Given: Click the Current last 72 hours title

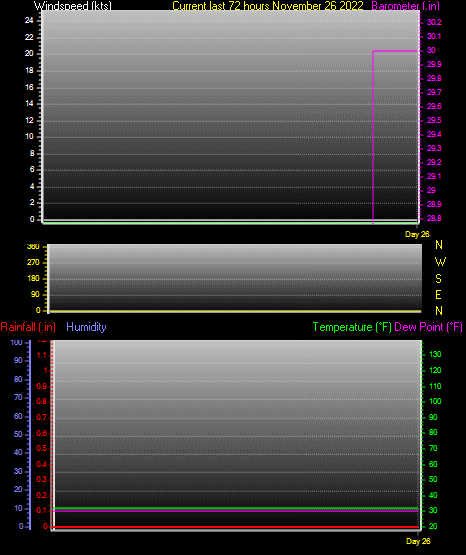Looking at the screenshot, I should pos(268,5).
